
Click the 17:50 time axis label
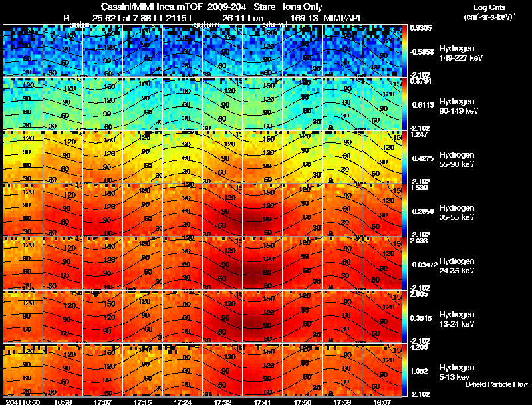pyautogui.click(x=302, y=402)
